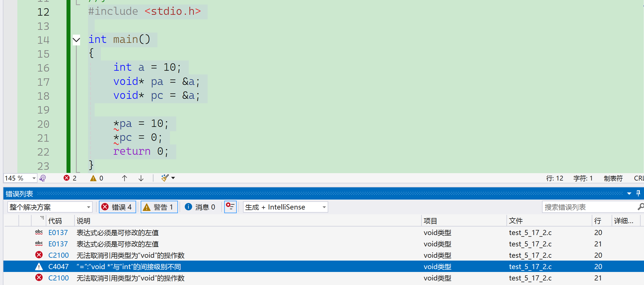Viewport: 644px width, 285px height.
Task: Click the warning triangle count in editor status bar
Action: (93, 178)
